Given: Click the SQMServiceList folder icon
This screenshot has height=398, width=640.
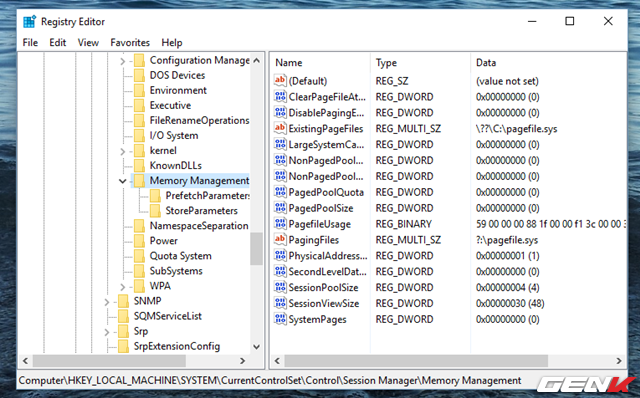Looking at the screenshot, I should coord(123,316).
